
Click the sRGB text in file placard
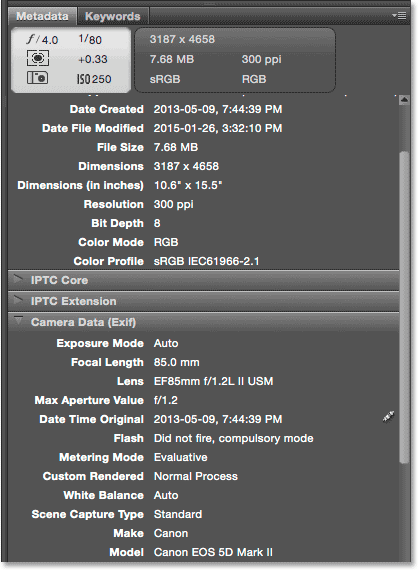(x=165, y=79)
